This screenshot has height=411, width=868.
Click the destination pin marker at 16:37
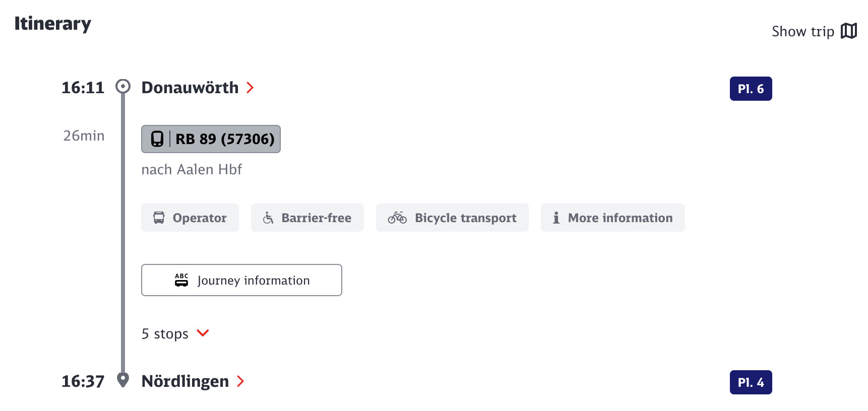click(x=122, y=380)
